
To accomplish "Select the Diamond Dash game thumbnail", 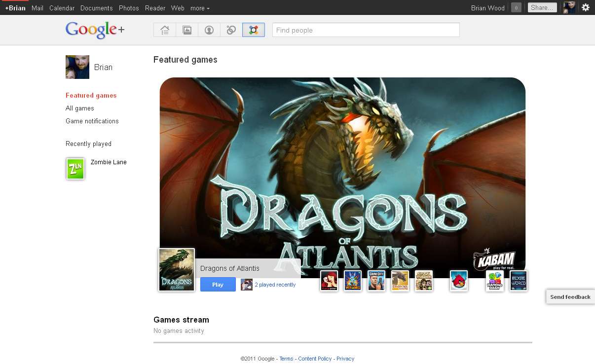I will point(495,281).
